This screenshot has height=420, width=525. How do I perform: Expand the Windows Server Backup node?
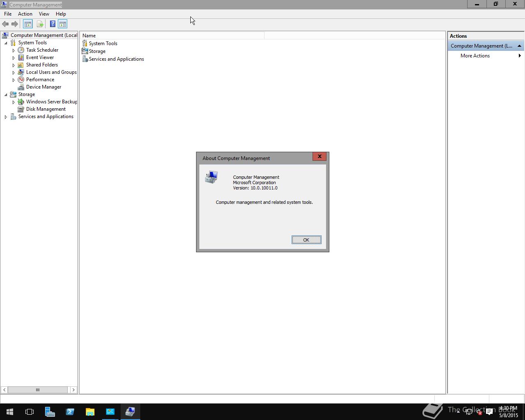[x=14, y=102]
